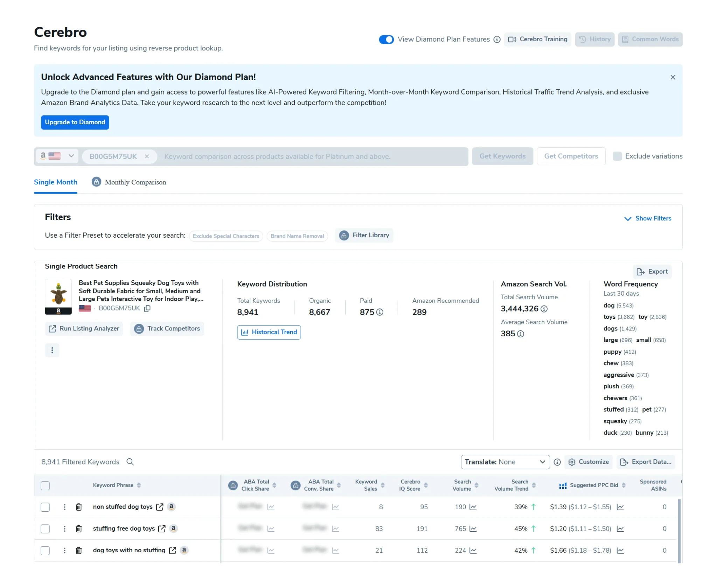
Task: Dismiss the Diamond Plan banner
Action: click(673, 77)
